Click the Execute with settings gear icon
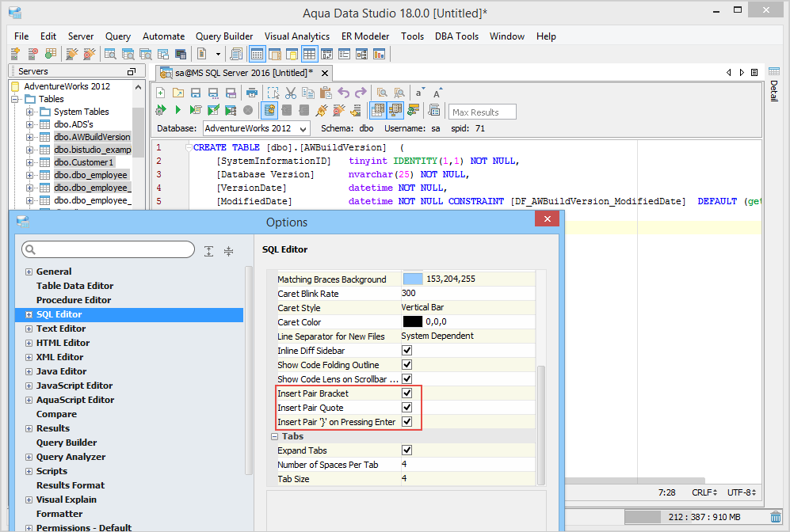This screenshot has height=532, width=790. point(161,110)
